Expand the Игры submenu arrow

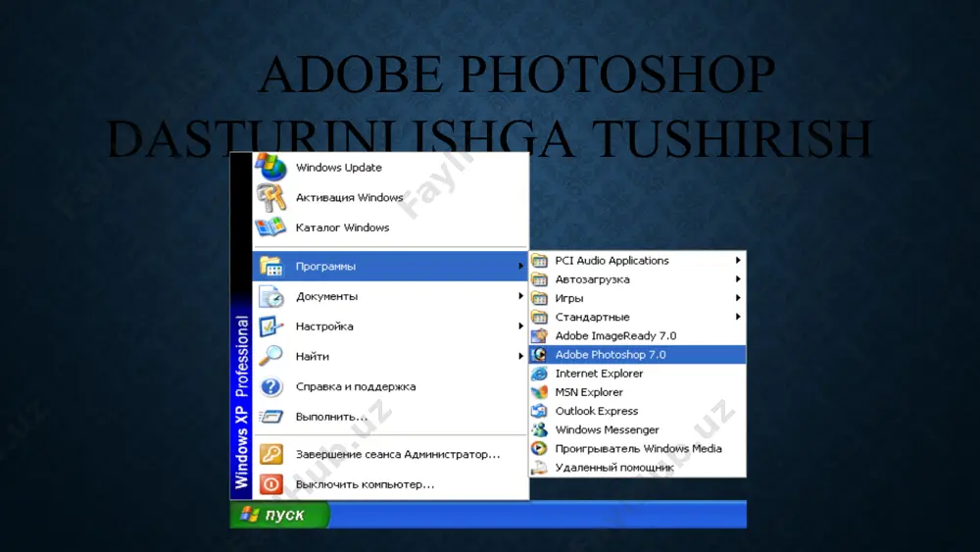(x=738, y=297)
